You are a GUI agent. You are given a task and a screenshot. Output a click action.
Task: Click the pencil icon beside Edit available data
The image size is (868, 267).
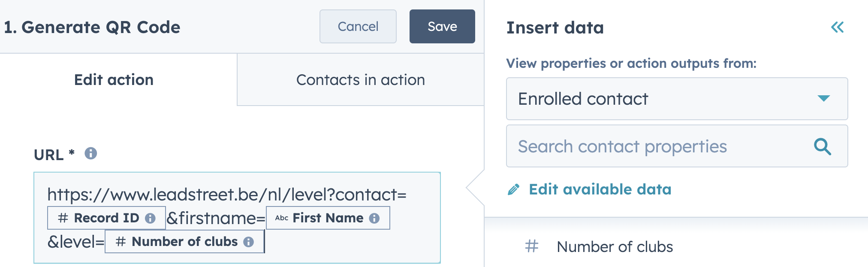pos(513,189)
